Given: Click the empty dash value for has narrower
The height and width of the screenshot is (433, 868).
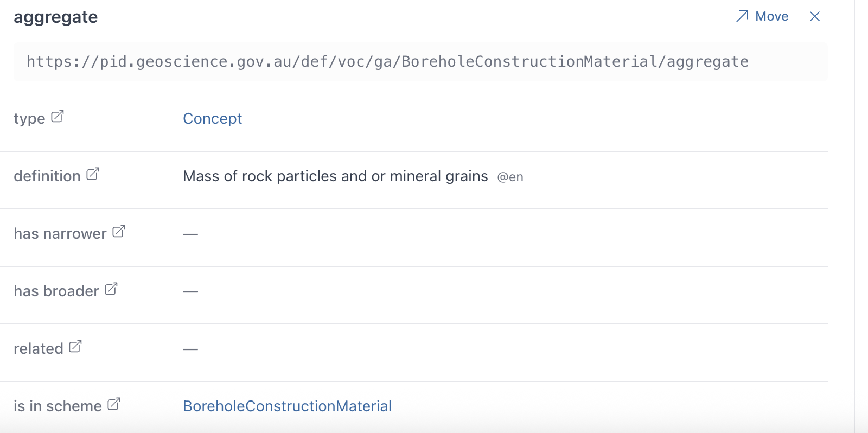Looking at the screenshot, I should pyautogui.click(x=190, y=234).
